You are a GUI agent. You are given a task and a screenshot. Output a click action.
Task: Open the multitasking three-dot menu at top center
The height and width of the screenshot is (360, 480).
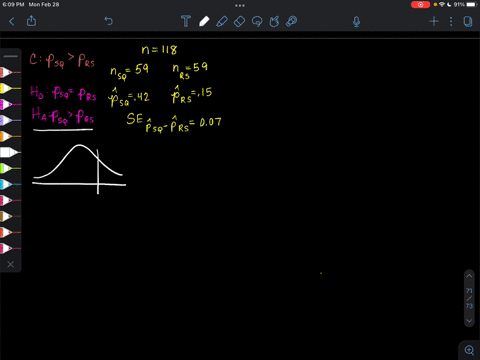(x=240, y=5)
